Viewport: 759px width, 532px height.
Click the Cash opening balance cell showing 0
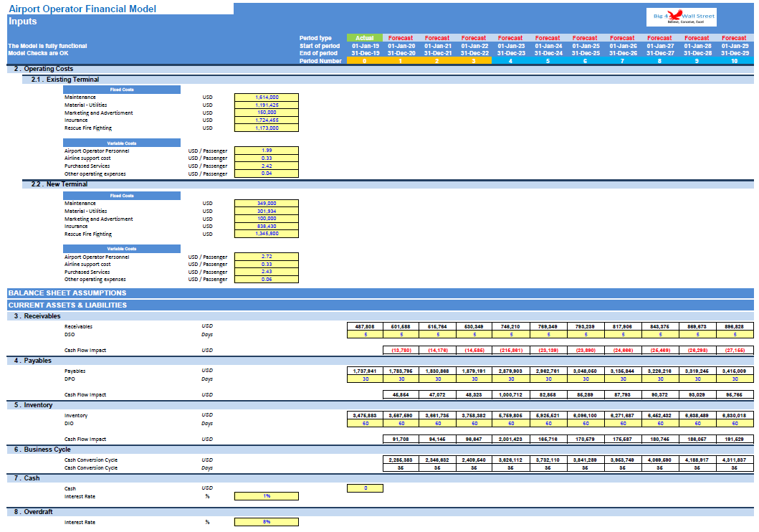pyautogui.click(x=365, y=488)
